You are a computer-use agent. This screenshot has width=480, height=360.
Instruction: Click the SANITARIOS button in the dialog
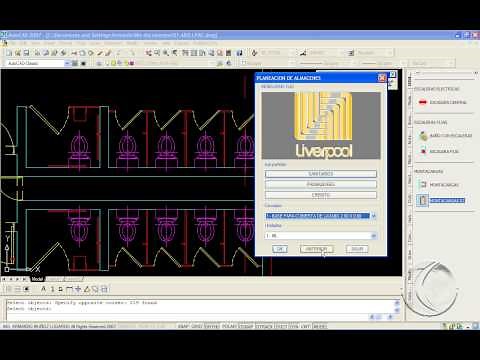(x=321, y=174)
